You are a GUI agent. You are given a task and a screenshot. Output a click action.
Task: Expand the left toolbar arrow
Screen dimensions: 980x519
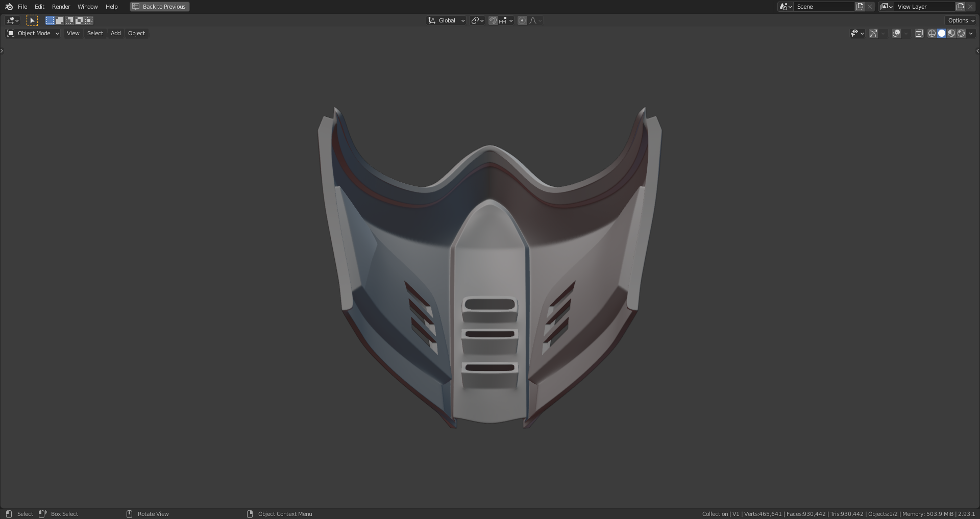2,51
